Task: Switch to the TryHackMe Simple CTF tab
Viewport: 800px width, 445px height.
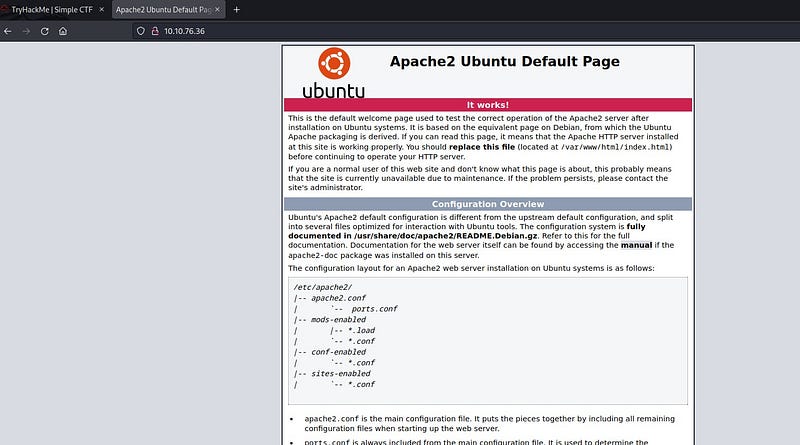Action: [52, 9]
